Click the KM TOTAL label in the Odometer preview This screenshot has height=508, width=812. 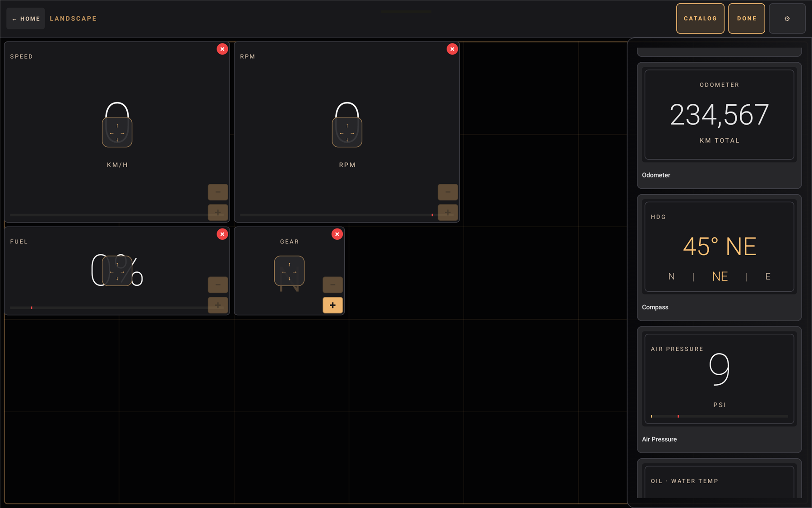click(x=719, y=140)
